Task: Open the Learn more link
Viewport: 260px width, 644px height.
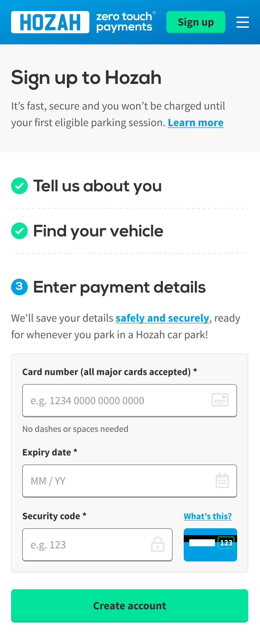Action: point(196,123)
